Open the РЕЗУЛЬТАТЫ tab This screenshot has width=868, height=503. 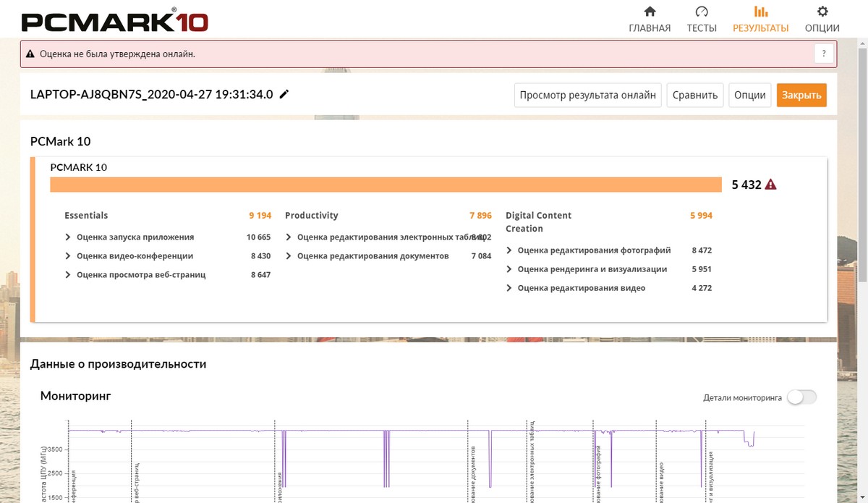(x=760, y=20)
